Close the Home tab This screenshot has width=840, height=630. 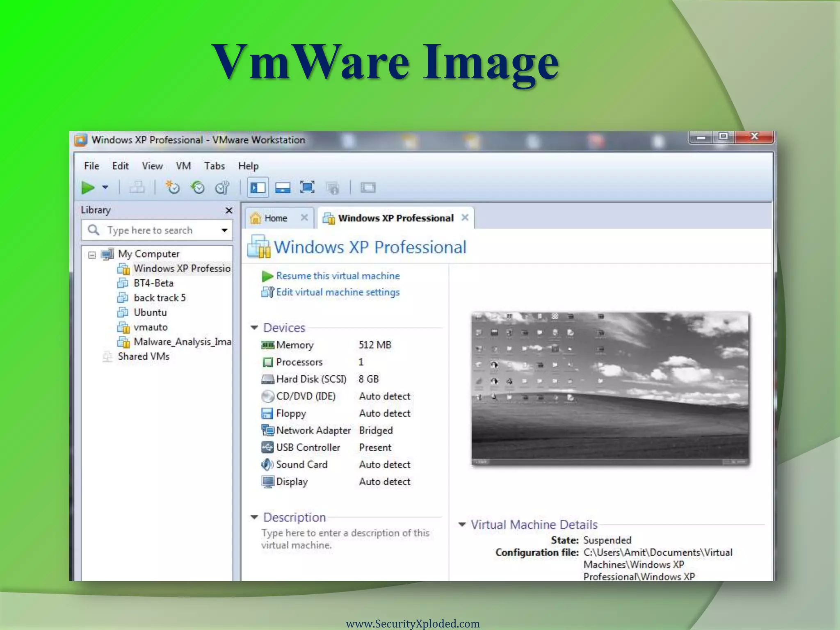tap(304, 217)
